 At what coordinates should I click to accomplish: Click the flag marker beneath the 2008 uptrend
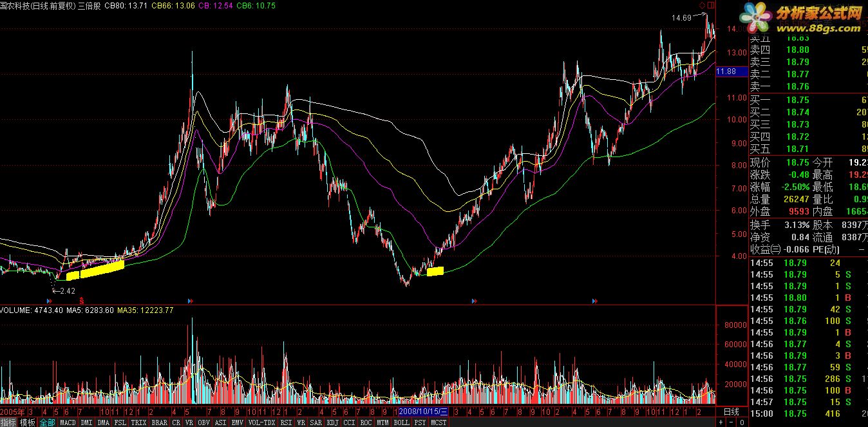point(475,300)
